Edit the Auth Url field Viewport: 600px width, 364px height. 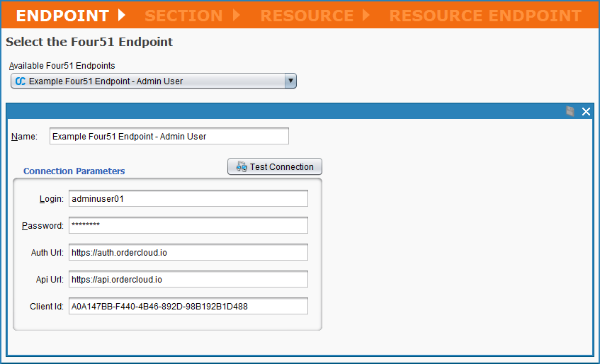[x=188, y=252]
